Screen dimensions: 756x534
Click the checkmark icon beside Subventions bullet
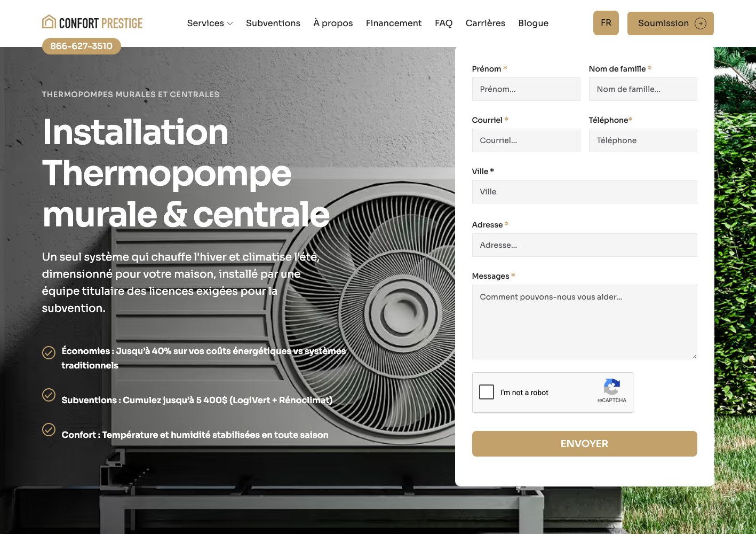(49, 395)
